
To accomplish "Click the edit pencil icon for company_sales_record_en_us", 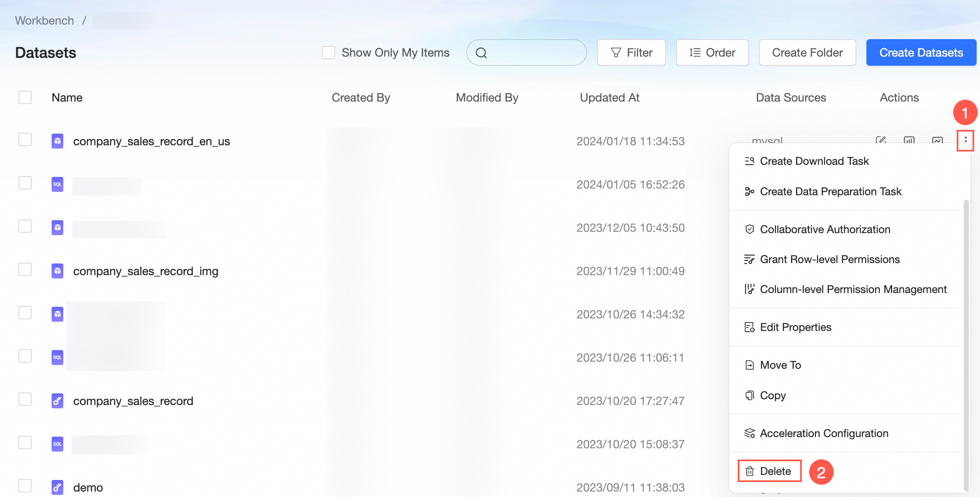I will coord(881,140).
